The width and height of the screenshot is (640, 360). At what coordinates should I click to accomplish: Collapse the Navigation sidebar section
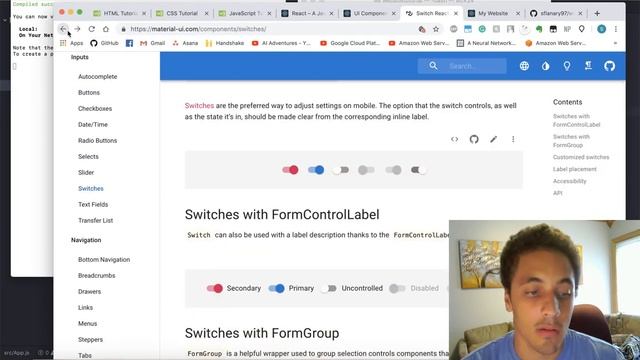coord(86,240)
